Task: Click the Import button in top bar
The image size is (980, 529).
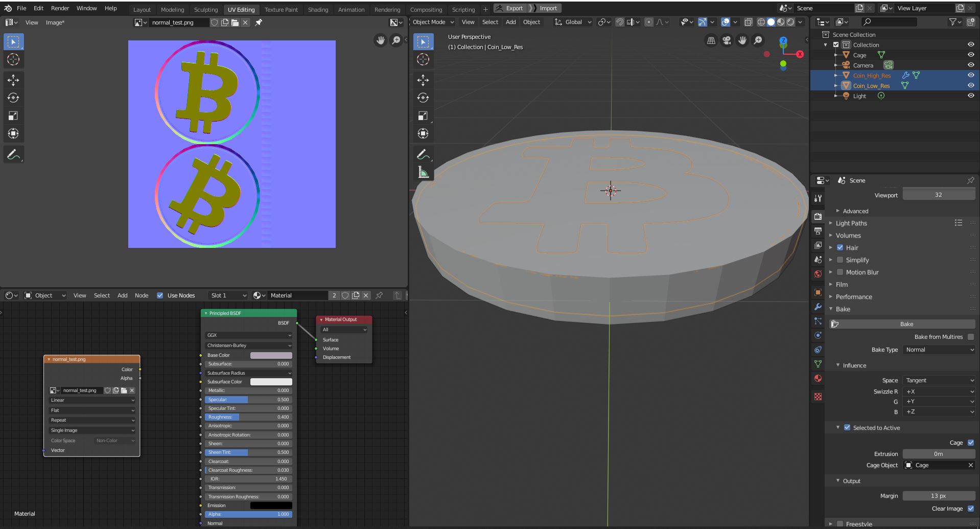Action: point(545,8)
